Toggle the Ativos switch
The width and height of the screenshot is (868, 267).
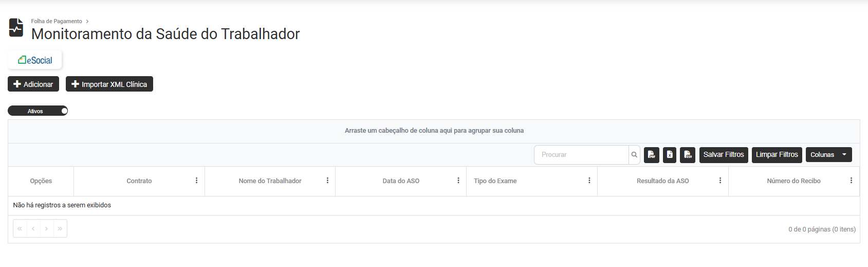pyautogui.click(x=38, y=111)
